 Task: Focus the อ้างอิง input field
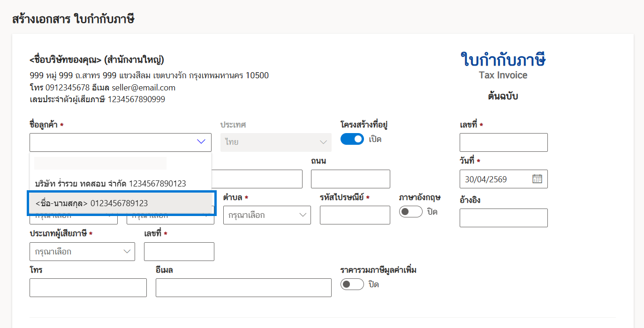click(x=503, y=218)
